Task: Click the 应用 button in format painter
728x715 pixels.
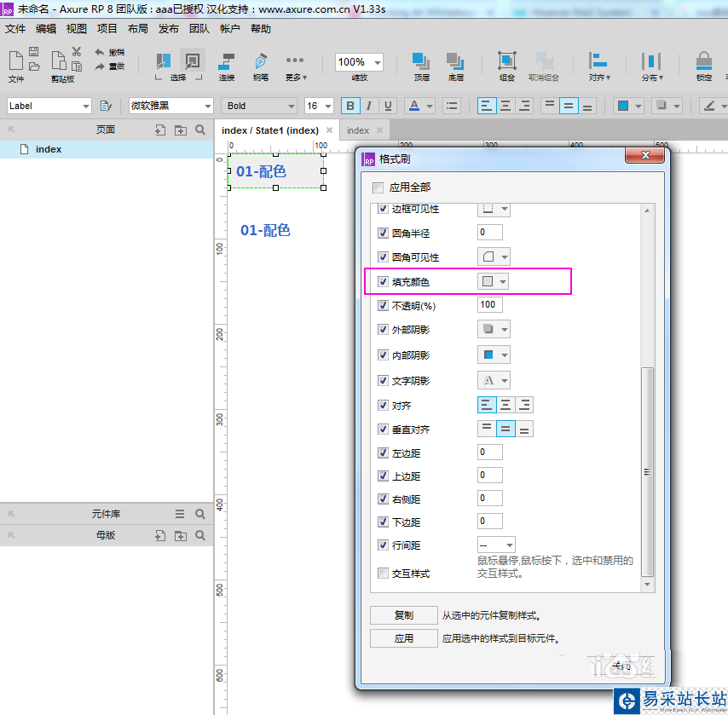Action: (403, 638)
